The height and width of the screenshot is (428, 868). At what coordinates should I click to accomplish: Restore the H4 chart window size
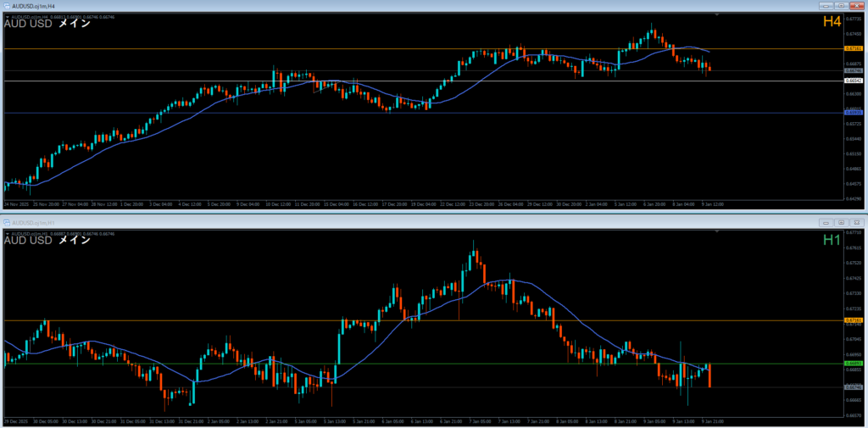(x=839, y=6)
